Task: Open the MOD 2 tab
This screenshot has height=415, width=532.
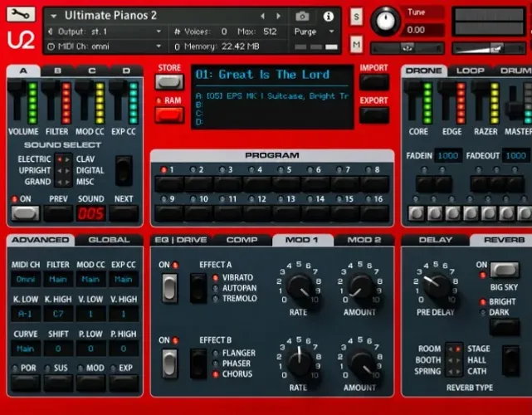Action: (364, 240)
